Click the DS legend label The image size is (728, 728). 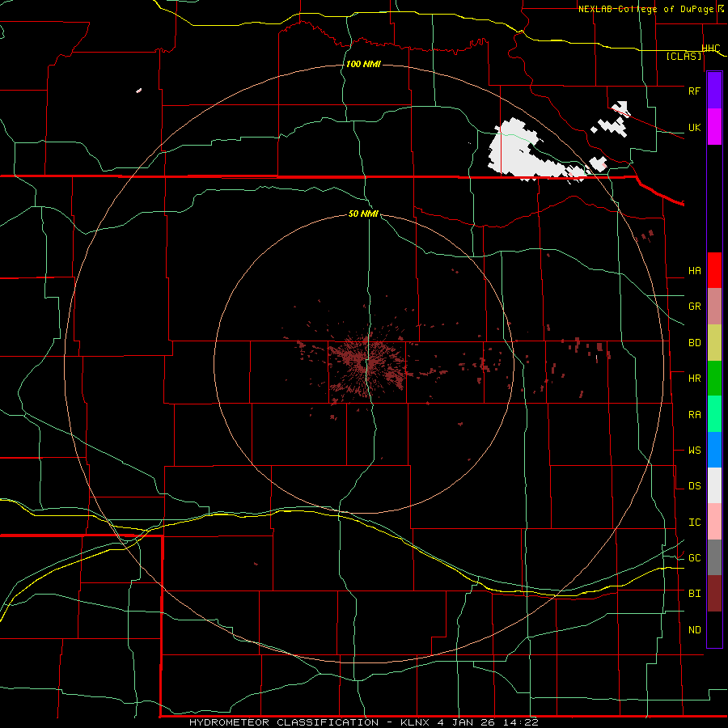pos(694,486)
